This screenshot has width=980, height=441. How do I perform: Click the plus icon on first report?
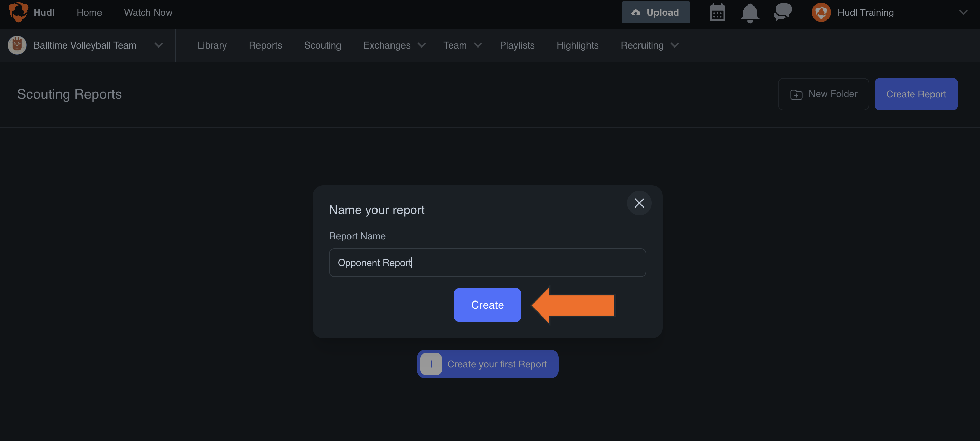[x=431, y=364]
